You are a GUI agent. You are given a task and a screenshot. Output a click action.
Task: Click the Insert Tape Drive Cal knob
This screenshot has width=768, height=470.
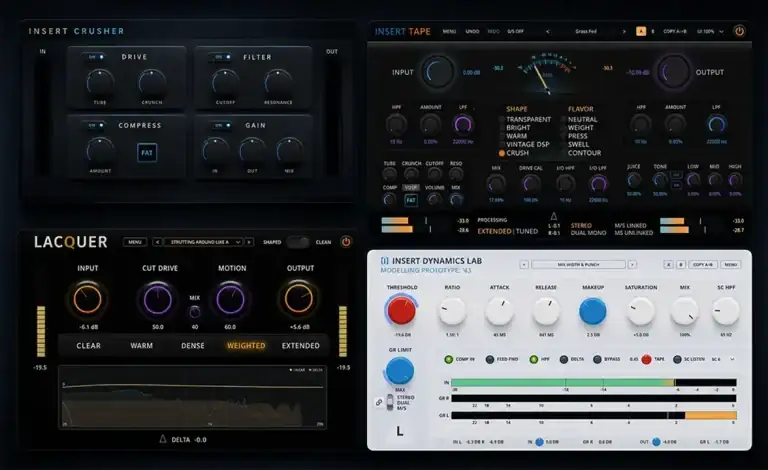(x=530, y=184)
